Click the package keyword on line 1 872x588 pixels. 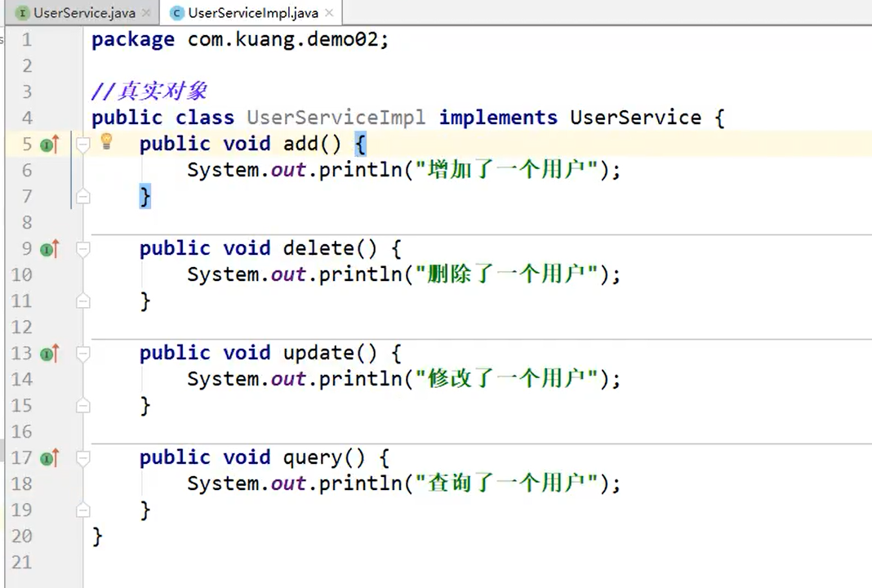(x=133, y=40)
